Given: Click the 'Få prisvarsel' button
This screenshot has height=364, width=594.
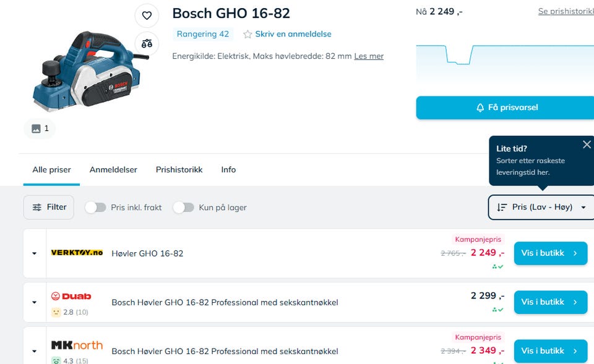Looking at the screenshot, I should 506,108.
